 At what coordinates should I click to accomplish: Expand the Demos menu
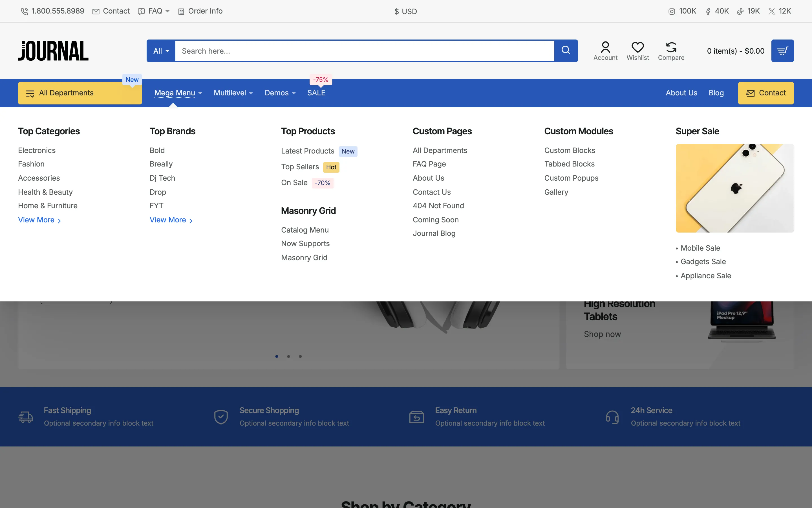pos(280,93)
